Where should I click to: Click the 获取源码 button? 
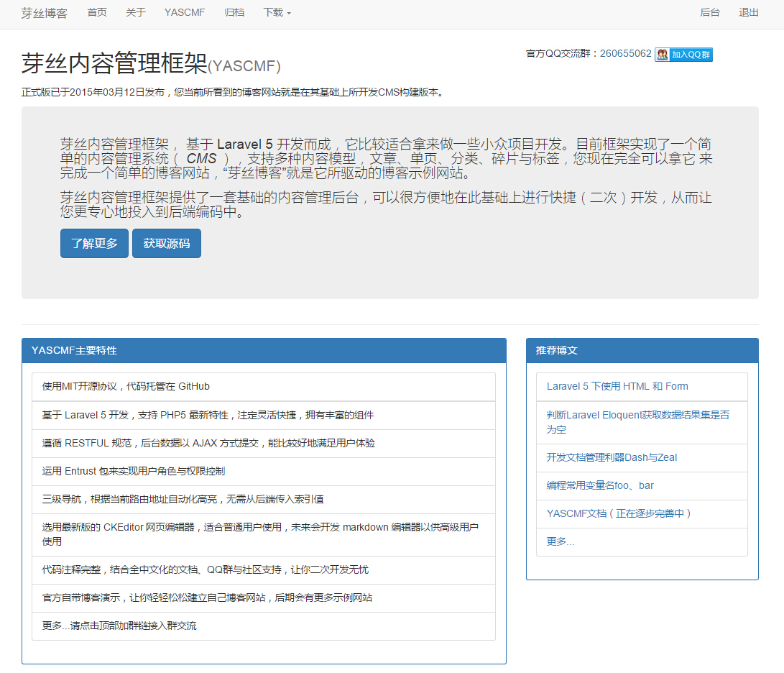(167, 244)
